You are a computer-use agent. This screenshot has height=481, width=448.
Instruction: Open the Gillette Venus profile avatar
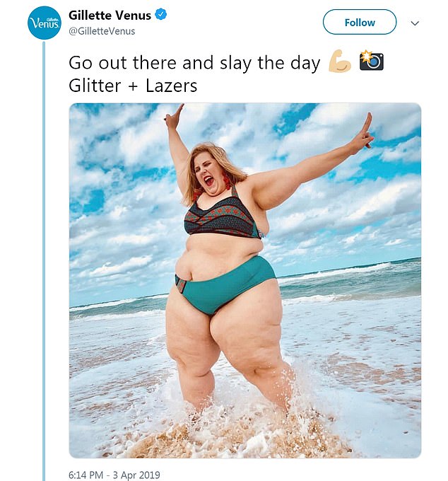(45, 23)
